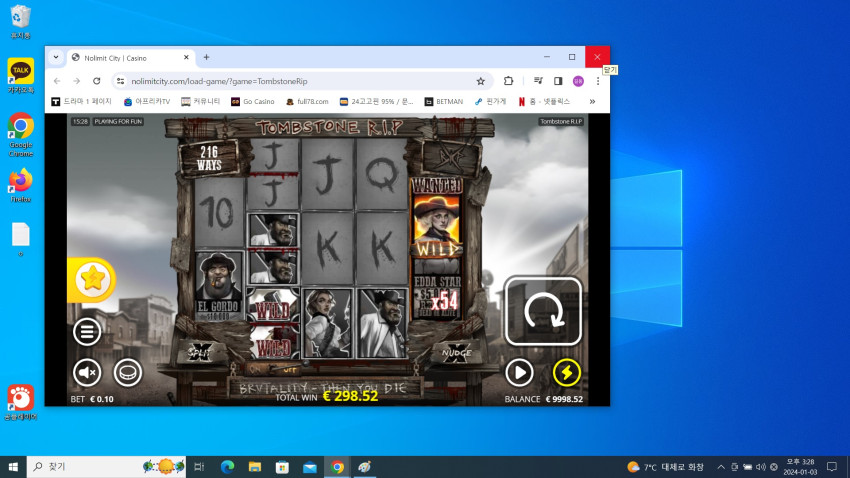Open bet size coin button
Screen dimensions: 850x478
coord(127,372)
